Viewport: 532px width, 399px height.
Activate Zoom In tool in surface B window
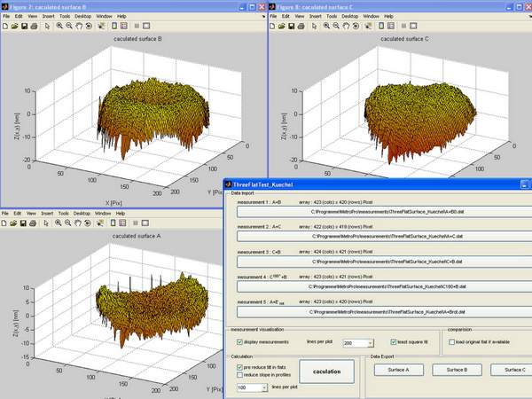(x=59, y=26)
